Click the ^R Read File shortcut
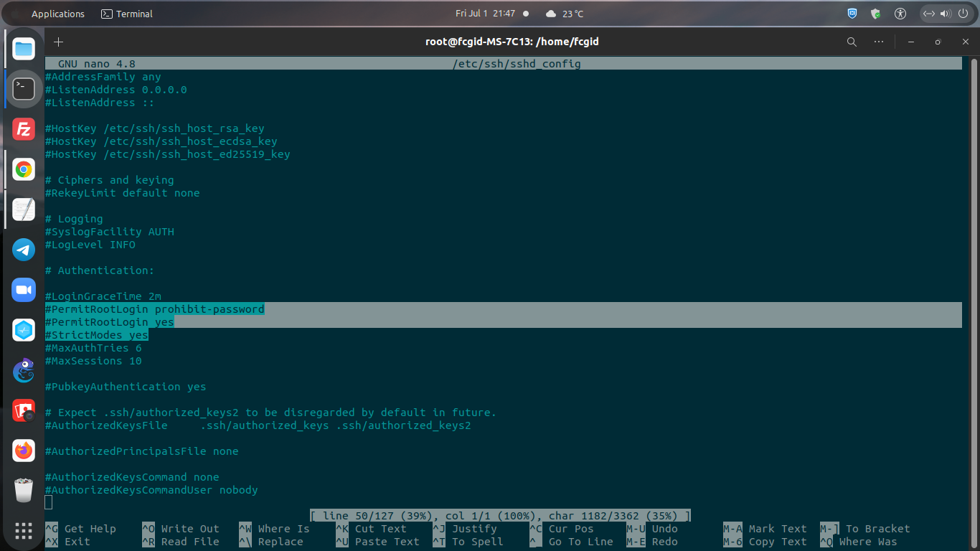Image resolution: width=980 pixels, height=551 pixels. tap(181, 542)
